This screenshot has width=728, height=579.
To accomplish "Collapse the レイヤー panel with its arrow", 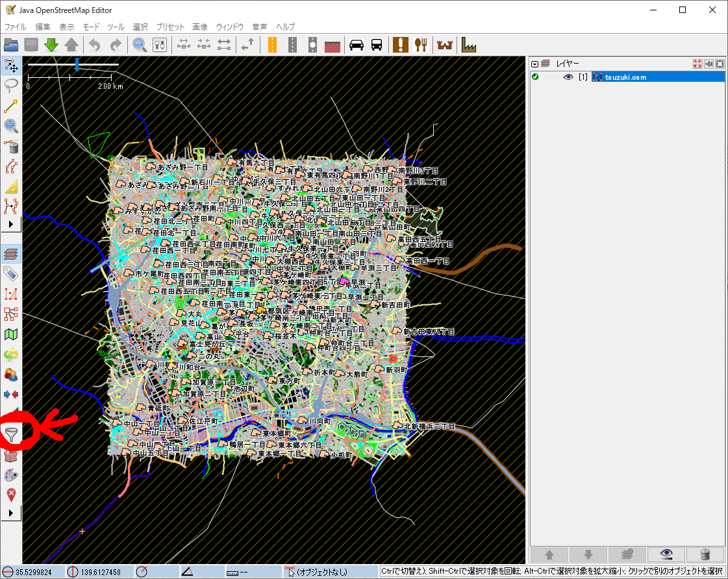I will click(535, 64).
